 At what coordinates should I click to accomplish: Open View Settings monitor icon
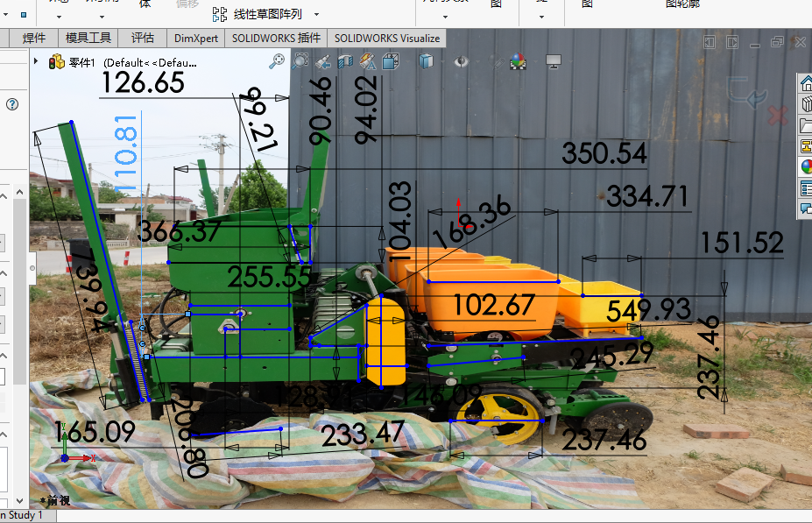(554, 62)
